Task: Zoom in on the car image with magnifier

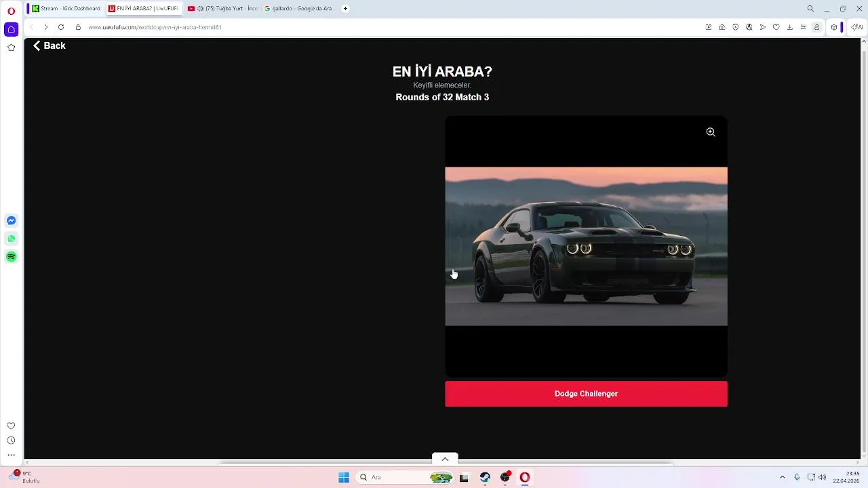Action: point(711,132)
